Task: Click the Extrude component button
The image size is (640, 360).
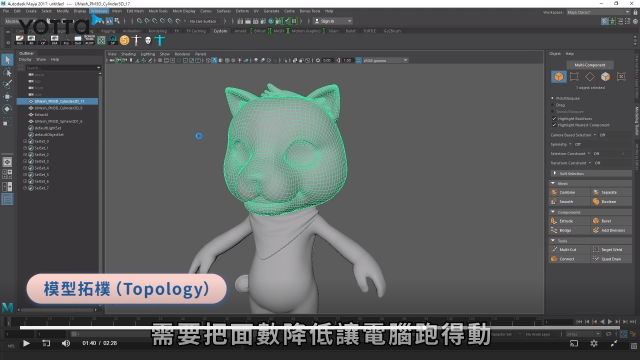Action: pos(566,221)
